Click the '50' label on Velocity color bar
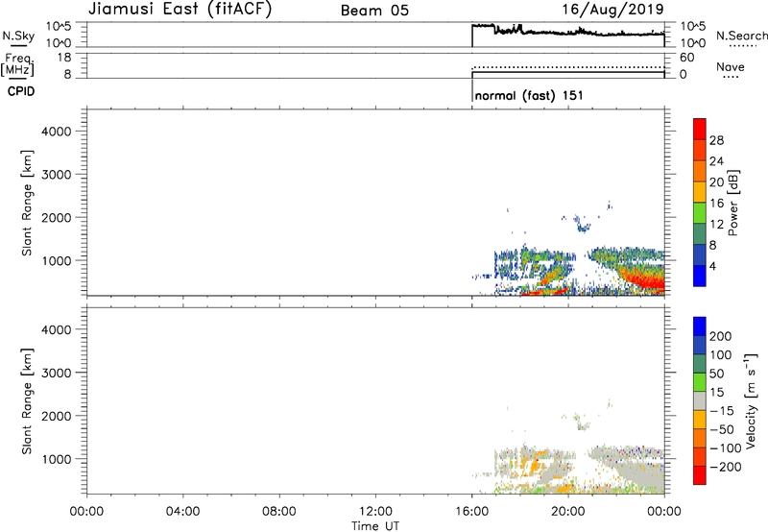Image resolution: width=768 pixels, height=532 pixels. pos(716,374)
